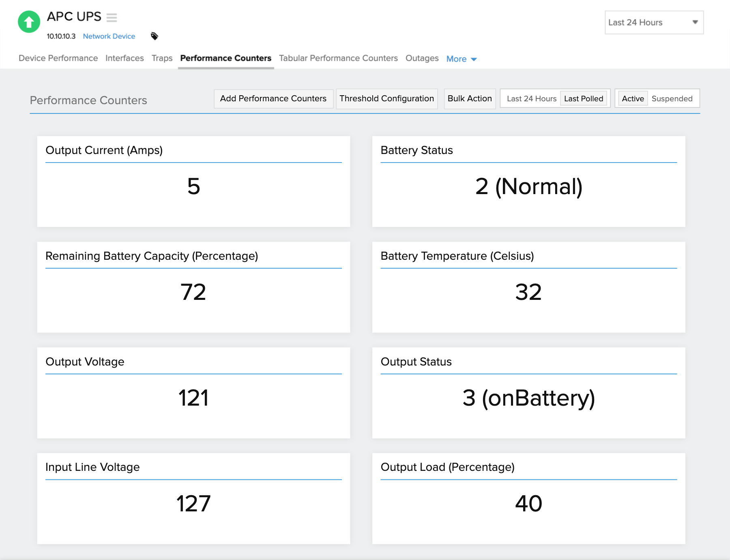Go to the Traps tab
This screenshot has width=730, height=560.
[161, 58]
